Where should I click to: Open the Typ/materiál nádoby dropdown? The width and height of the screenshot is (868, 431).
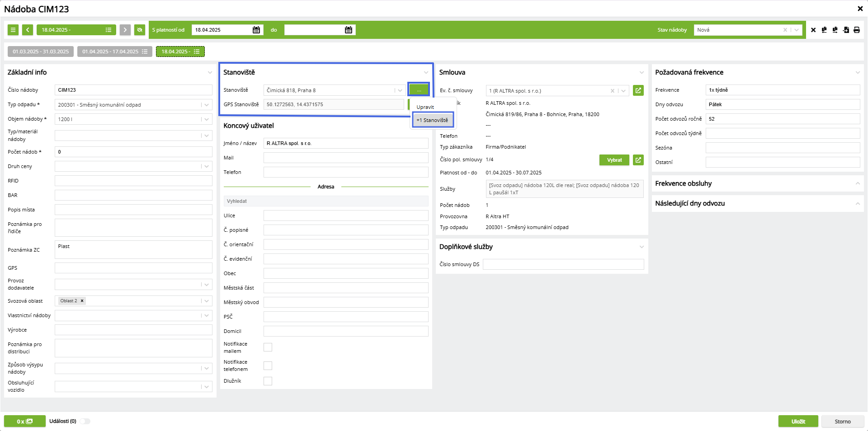(207, 136)
